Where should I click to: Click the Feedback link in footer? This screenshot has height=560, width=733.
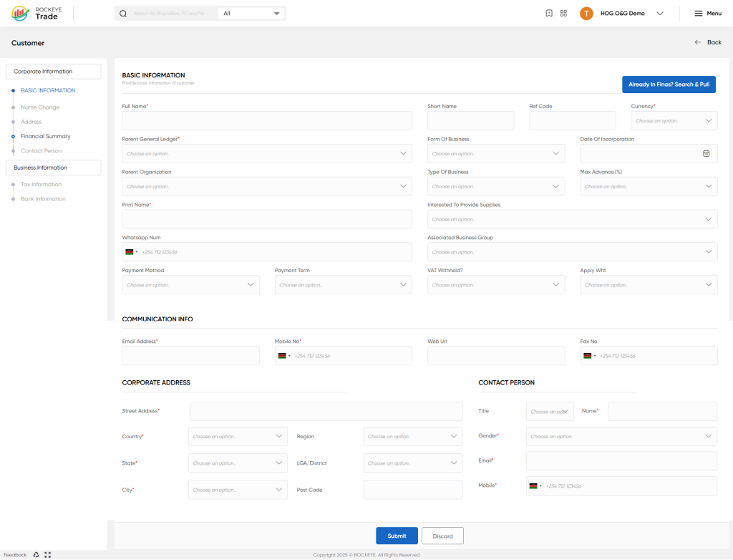click(x=15, y=555)
